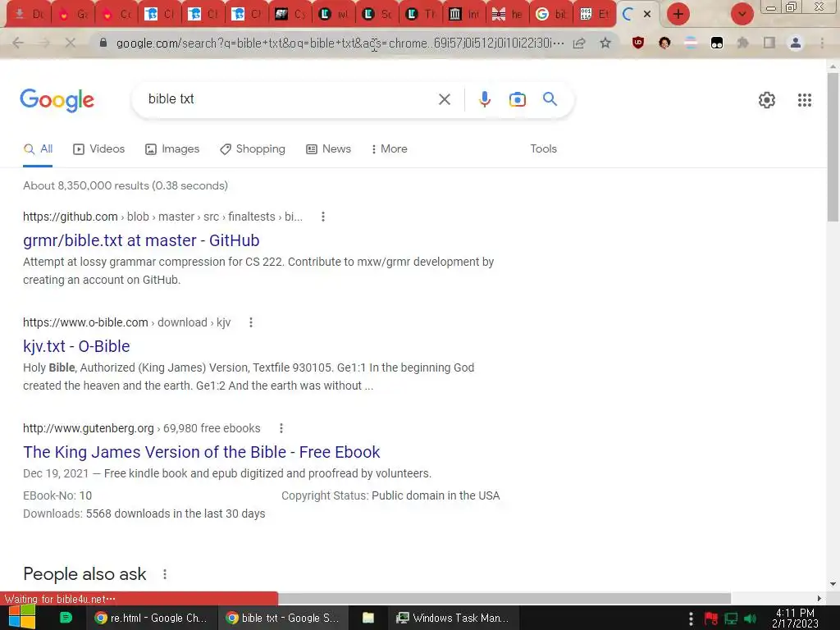Screen dimensions: 840x630
Task: Click the 'About 8,350,000 results' text
Action: [126, 185]
